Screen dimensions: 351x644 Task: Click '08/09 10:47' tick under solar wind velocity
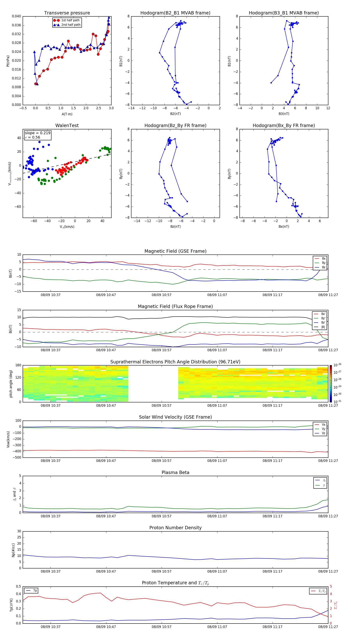(106, 461)
